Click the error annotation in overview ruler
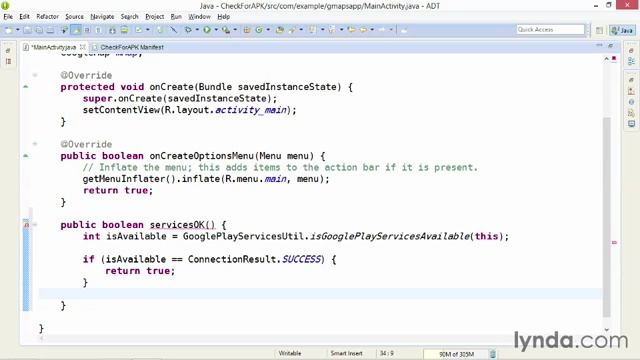Image resolution: width=640 pixels, height=360 pixels. click(x=614, y=242)
